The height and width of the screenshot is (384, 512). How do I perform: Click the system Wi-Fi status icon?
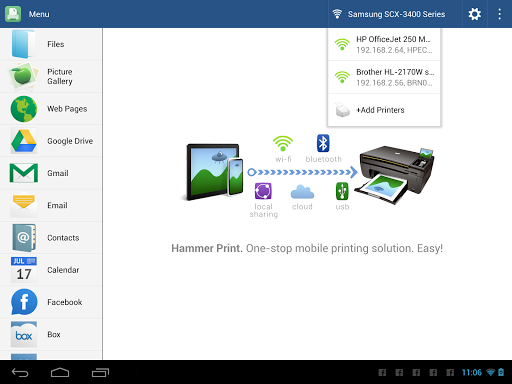[x=490, y=372]
